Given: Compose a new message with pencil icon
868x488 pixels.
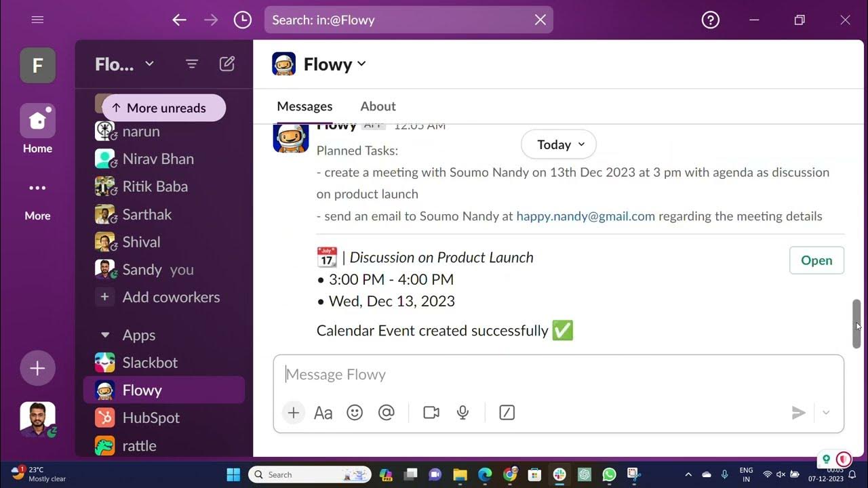Looking at the screenshot, I should [x=227, y=64].
